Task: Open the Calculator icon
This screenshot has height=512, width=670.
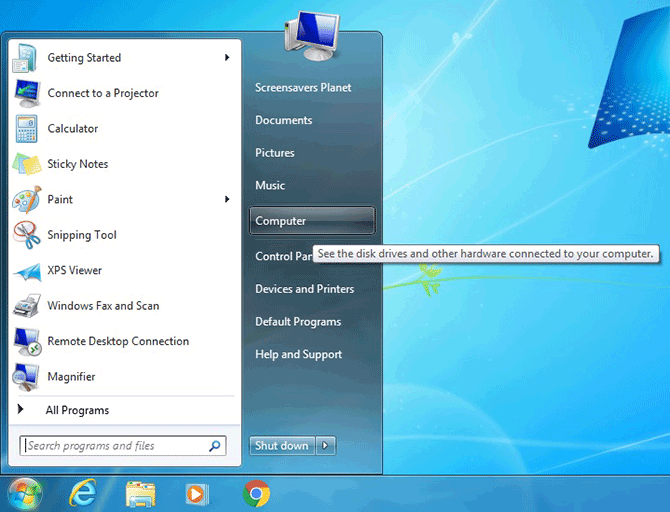Action: pyautogui.click(x=26, y=129)
